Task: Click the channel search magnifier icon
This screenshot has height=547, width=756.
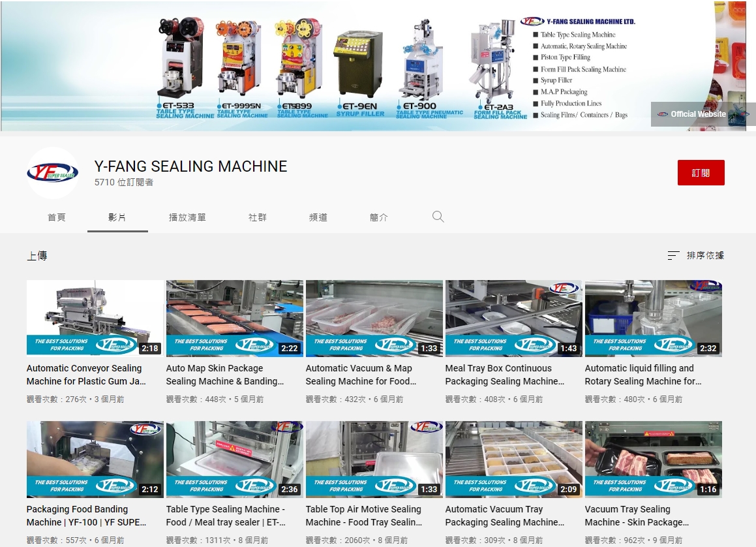Action: tap(438, 217)
